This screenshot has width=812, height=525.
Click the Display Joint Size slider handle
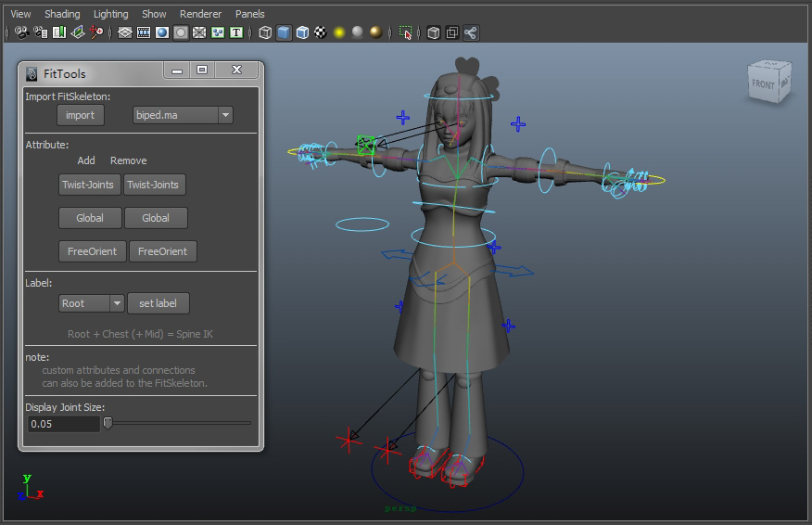point(108,423)
